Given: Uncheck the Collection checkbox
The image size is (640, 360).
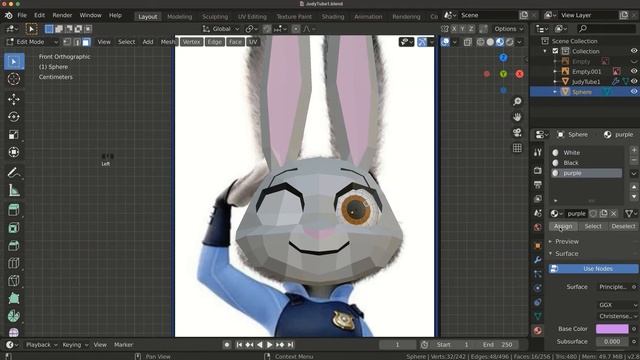Looking at the screenshot, I should [555, 51].
